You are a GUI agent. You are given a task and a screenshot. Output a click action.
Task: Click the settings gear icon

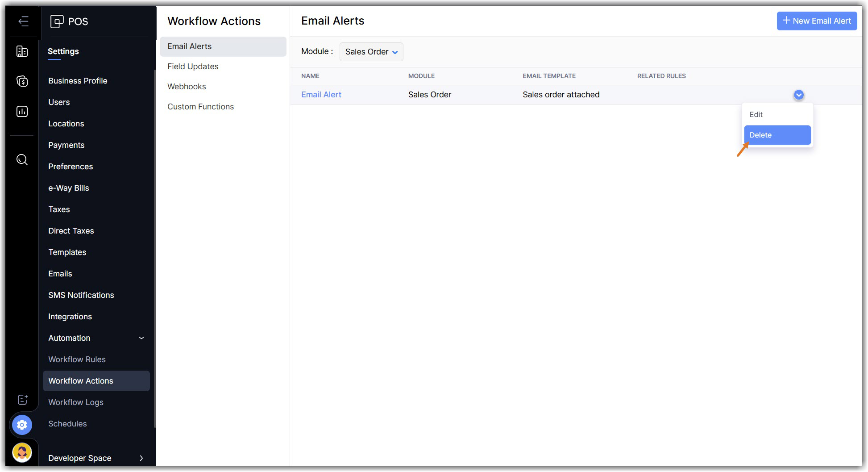tap(22, 425)
